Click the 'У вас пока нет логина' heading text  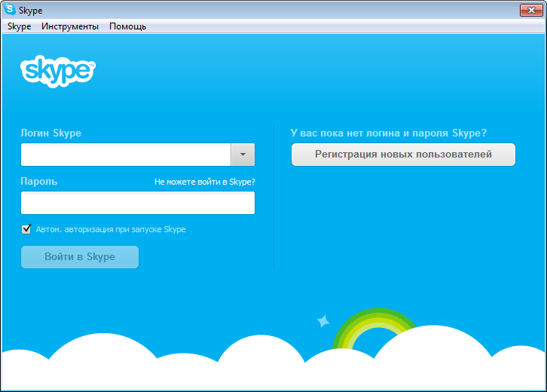[388, 133]
